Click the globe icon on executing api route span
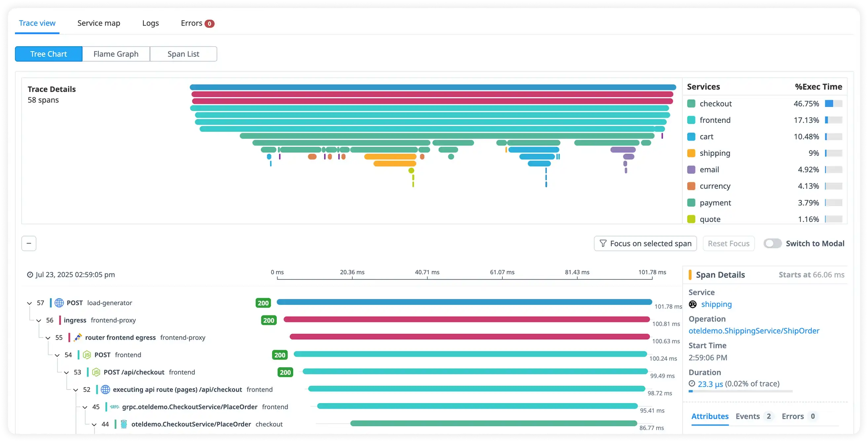The height and width of the screenshot is (442, 868). [105, 389]
